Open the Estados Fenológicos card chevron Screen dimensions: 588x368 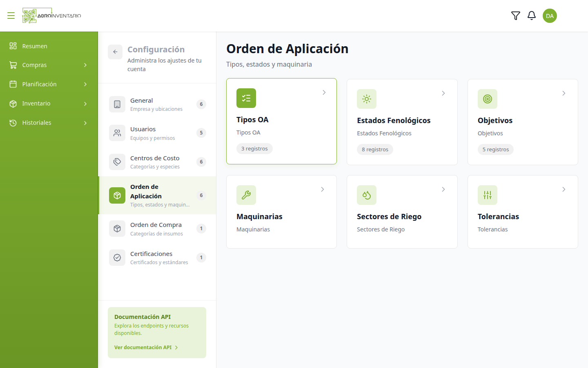click(x=443, y=93)
